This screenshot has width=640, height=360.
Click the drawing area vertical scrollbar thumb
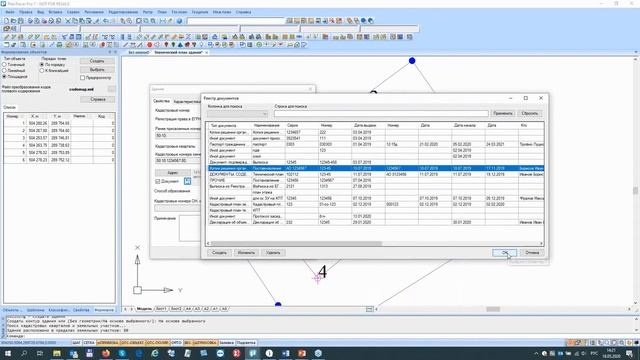click(636, 191)
